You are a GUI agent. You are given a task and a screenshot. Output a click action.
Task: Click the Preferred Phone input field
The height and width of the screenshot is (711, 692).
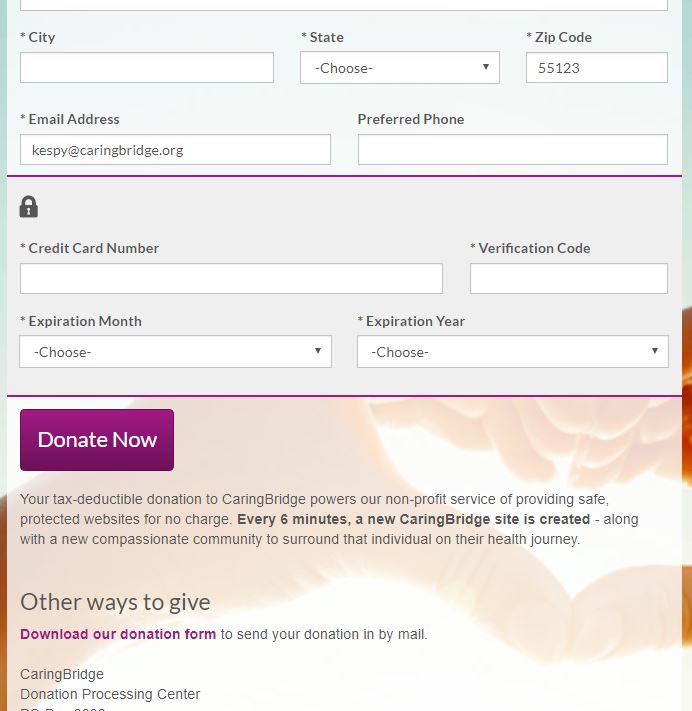pyautogui.click(x=513, y=150)
